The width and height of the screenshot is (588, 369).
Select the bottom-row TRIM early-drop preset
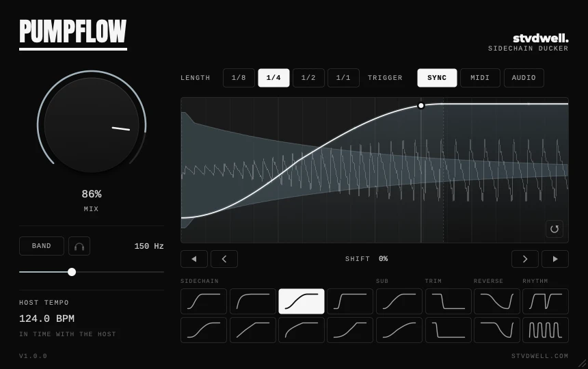pos(448,330)
